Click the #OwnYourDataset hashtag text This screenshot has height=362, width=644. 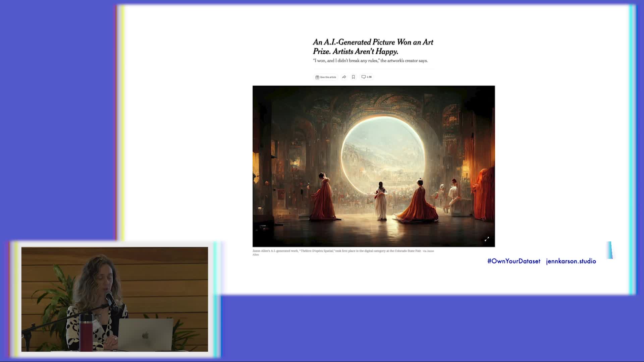point(514,261)
